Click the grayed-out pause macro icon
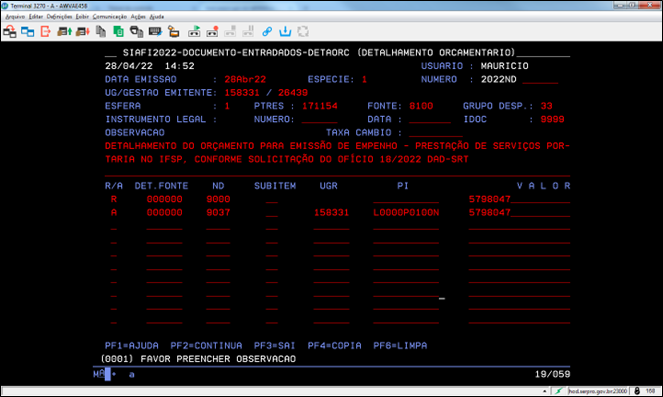Viewport: 663px width, 397px height. pyautogui.click(x=248, y=31)
